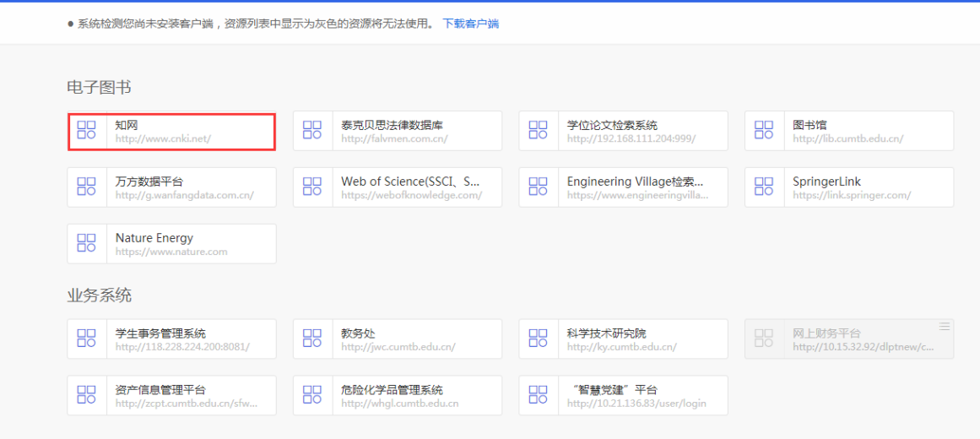Click the Nature Energy tile icon
Screen dimensions: 980x439
coord(87,243)
